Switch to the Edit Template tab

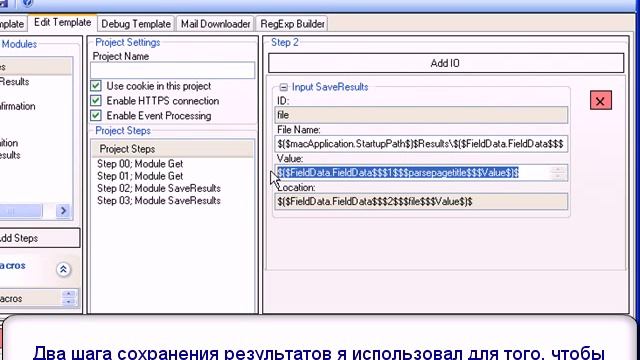[62, 22]
